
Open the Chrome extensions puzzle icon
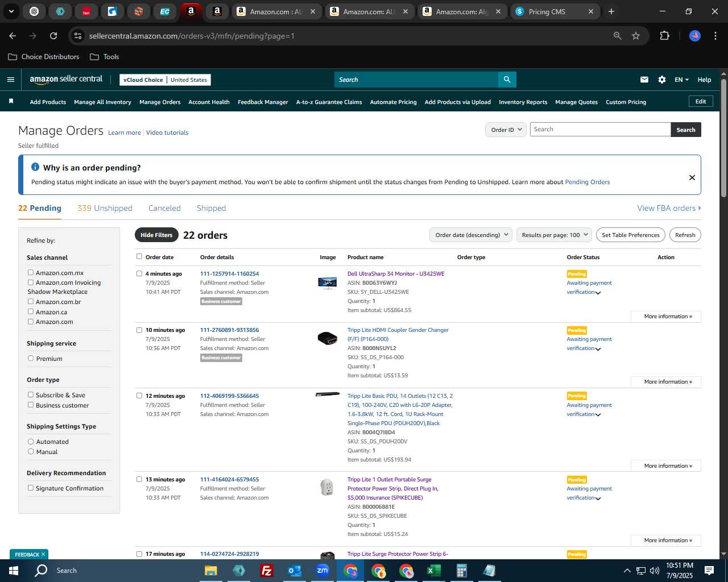664,36
